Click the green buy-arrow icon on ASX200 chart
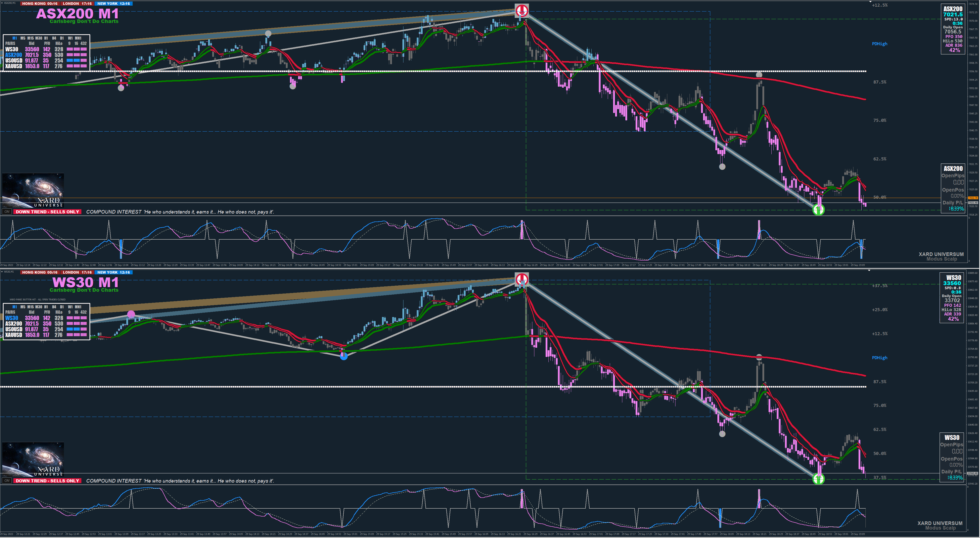 click(x=818, y=209)
